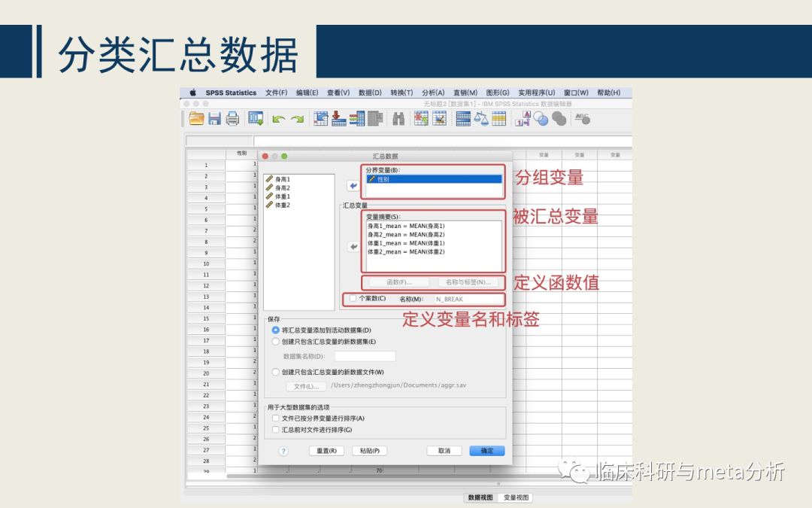Open the 文件(F) menu
This screenshot has height=508, width=812.
276,93
